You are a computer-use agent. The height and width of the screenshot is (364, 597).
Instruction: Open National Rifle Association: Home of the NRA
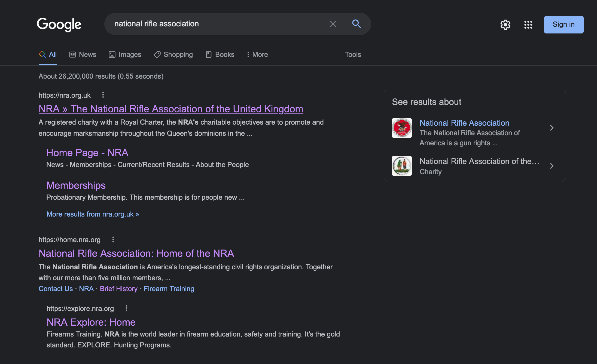pos(136,253)
